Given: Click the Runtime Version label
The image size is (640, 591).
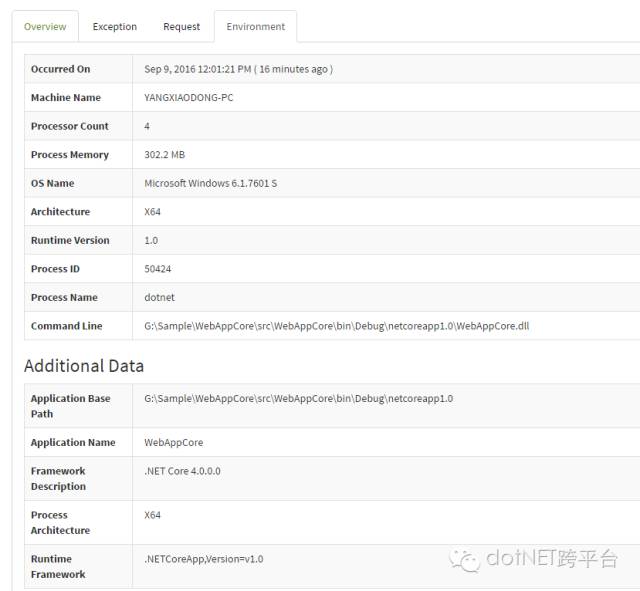Looking at the screenshot, I should coord(70,240).
